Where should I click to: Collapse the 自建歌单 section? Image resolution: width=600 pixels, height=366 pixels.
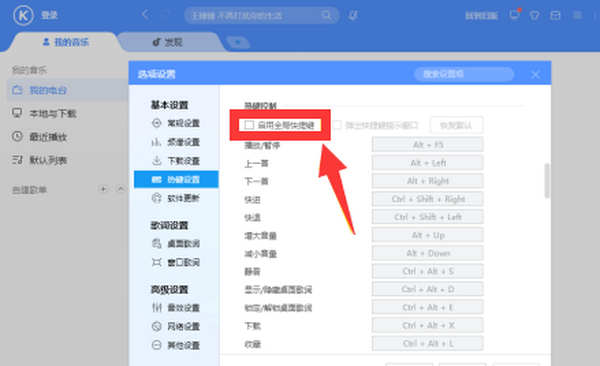(121, 189)
